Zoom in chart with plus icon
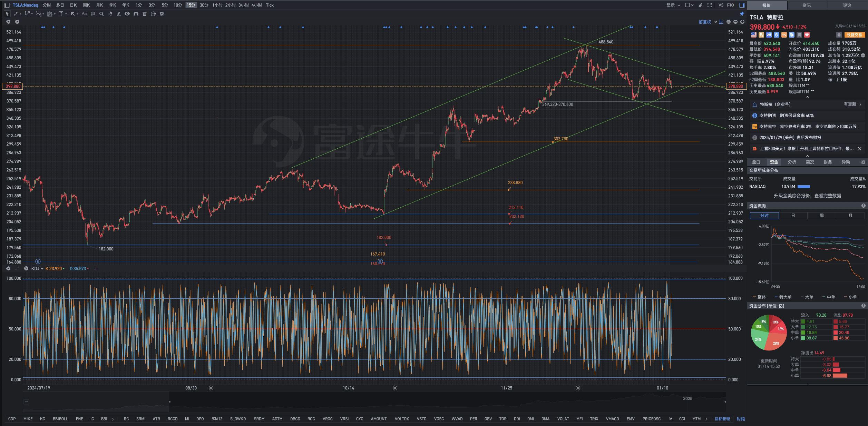Image resolution: width=868 pixels, height=426 pixels. click(x=742, y=22)
